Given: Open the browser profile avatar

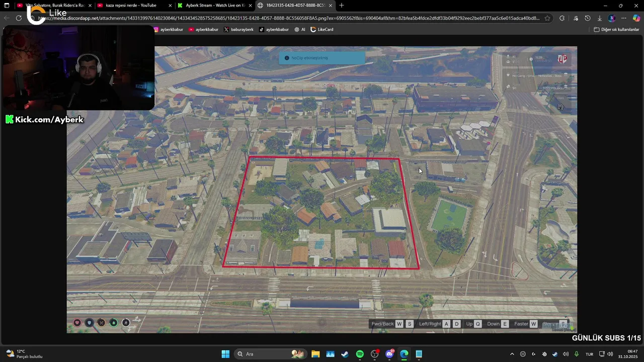Looking at the screenshot, I should point(611,18).
